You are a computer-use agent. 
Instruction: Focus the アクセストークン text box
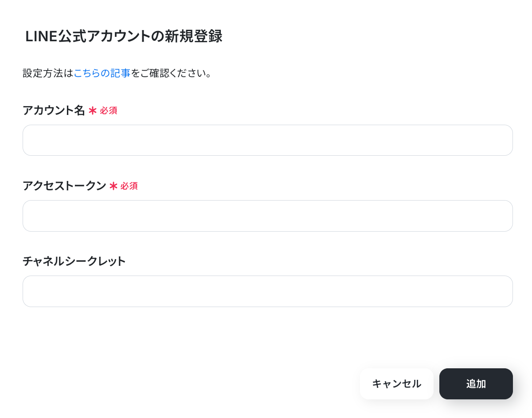(x=268, y=216)
